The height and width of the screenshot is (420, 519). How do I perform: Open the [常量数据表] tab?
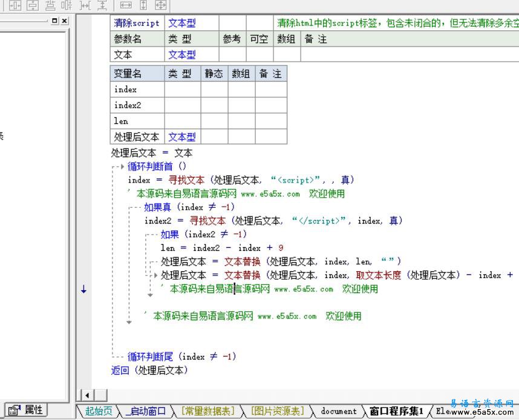coord(207,411)
